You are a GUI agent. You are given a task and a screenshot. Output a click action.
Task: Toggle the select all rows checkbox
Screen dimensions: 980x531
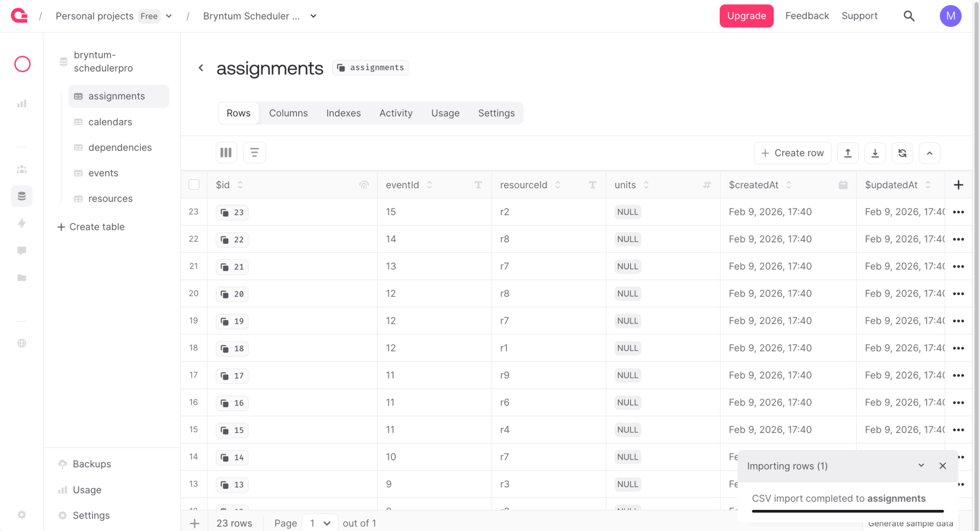tap(194, 185)
